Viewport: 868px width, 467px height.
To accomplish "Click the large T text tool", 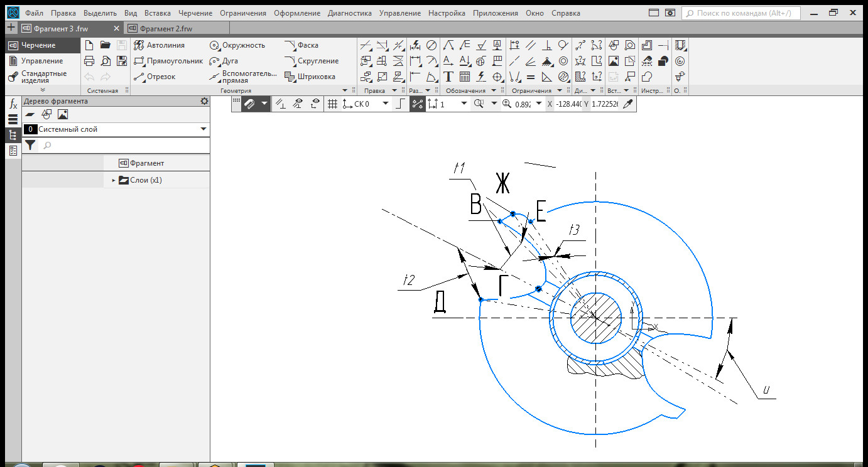I will pos(448,77).
